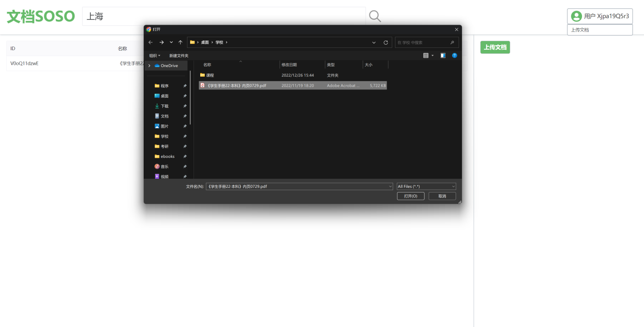Image resolution: width=644 pixels, height=327 pixels.
Task: Expand the OneDrive tree node
Action: (149, 66)
